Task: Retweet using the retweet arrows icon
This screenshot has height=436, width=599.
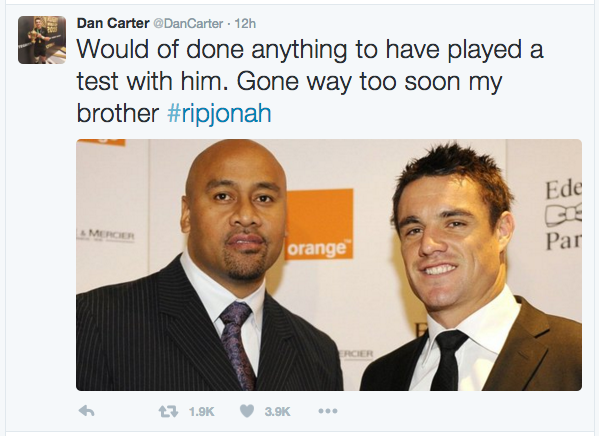Action: coord(168,411)
